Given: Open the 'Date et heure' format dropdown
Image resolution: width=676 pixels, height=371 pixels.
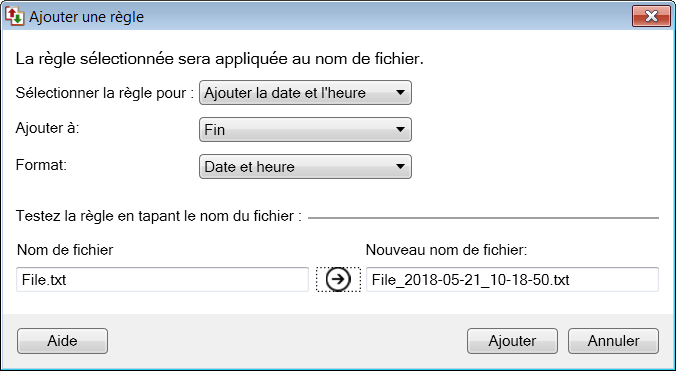Looking at the screenshot, I should pos(305,167).
